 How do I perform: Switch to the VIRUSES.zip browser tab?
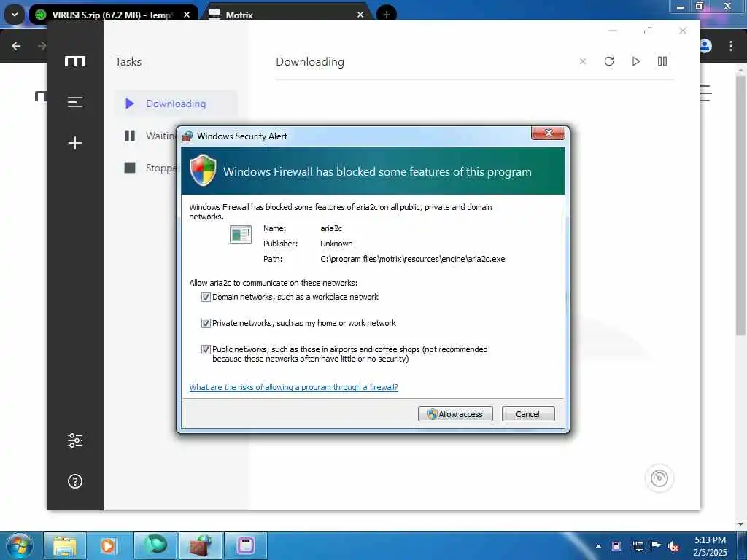point(112,15)
